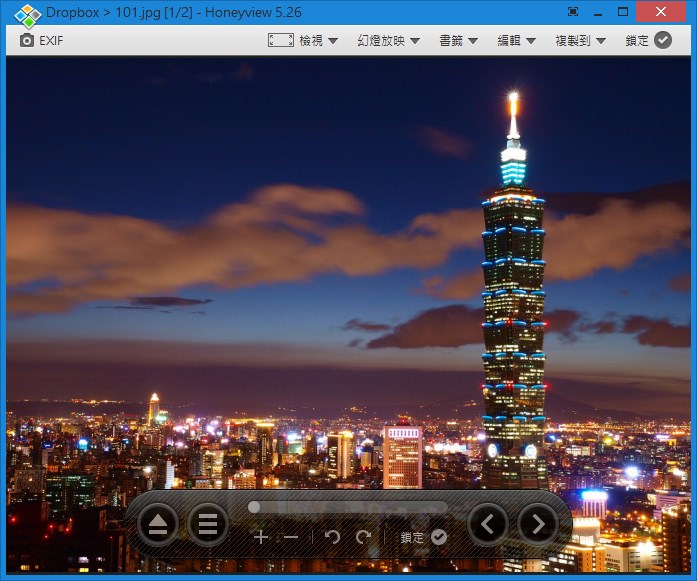Go to next image with right arrow
The image size is (697, 581).
coord(537,524)
